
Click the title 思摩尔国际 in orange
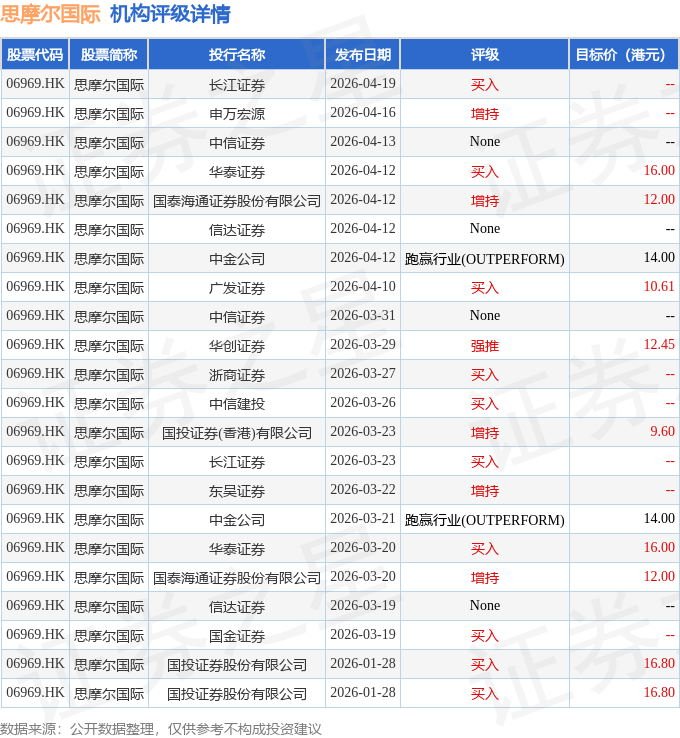point(50,14)
